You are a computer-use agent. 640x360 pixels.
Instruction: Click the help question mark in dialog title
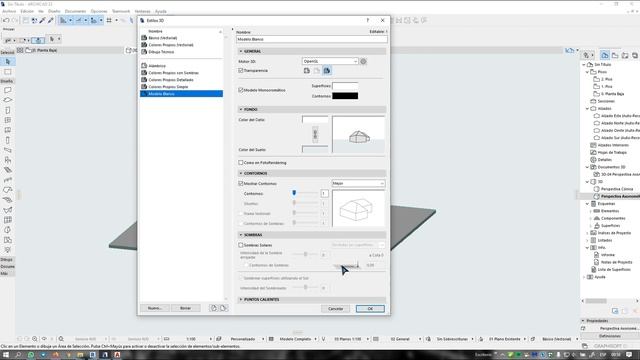368,20
